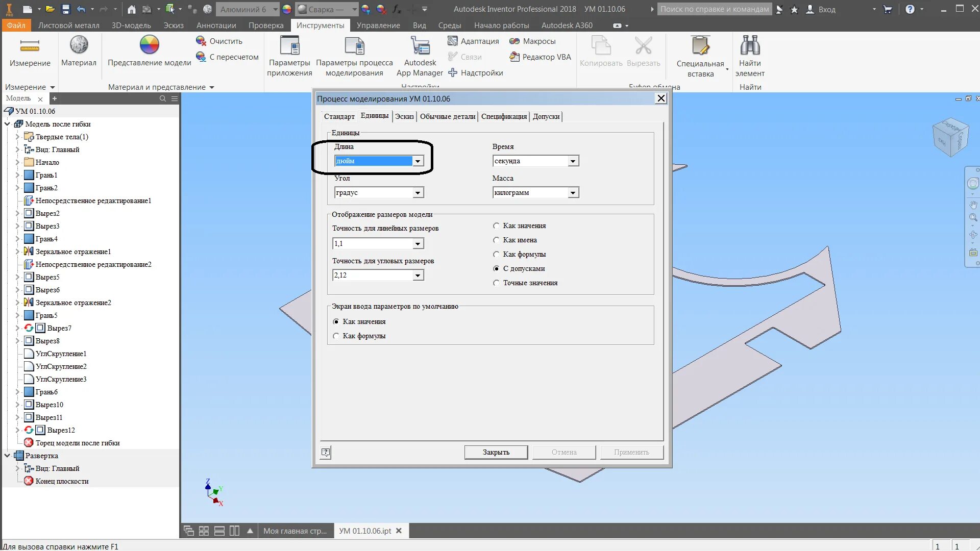Viewport: 980px width, 551px height.
Task: Click the tiled windows layout icon at bottom
Action: pyautogui.click(x=204, y=531)
